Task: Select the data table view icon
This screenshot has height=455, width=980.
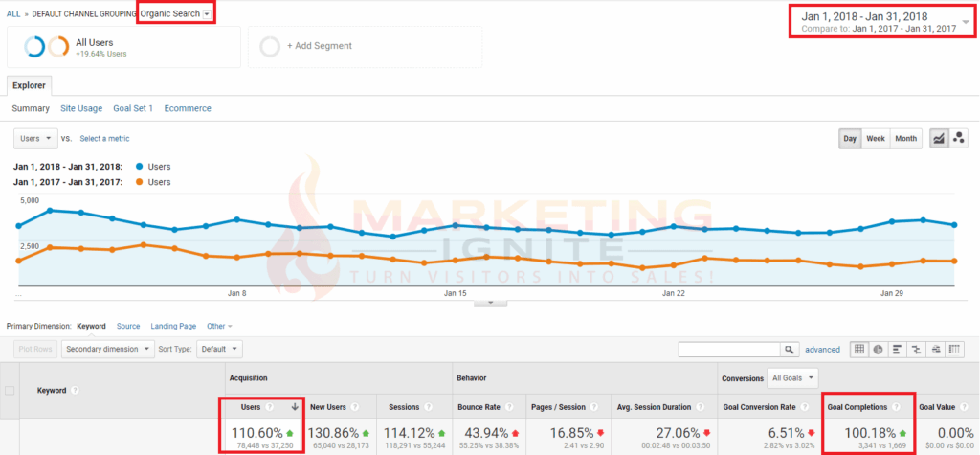Action: [x=859, y=350]
